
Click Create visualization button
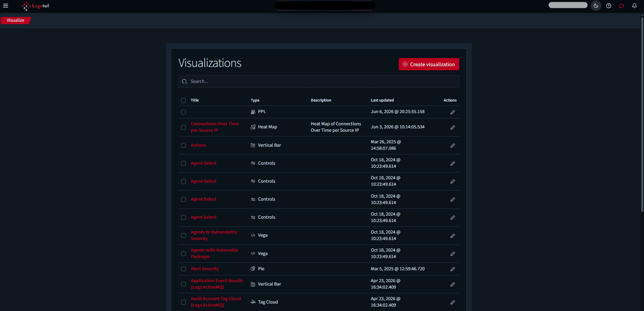tap(429, 64)
